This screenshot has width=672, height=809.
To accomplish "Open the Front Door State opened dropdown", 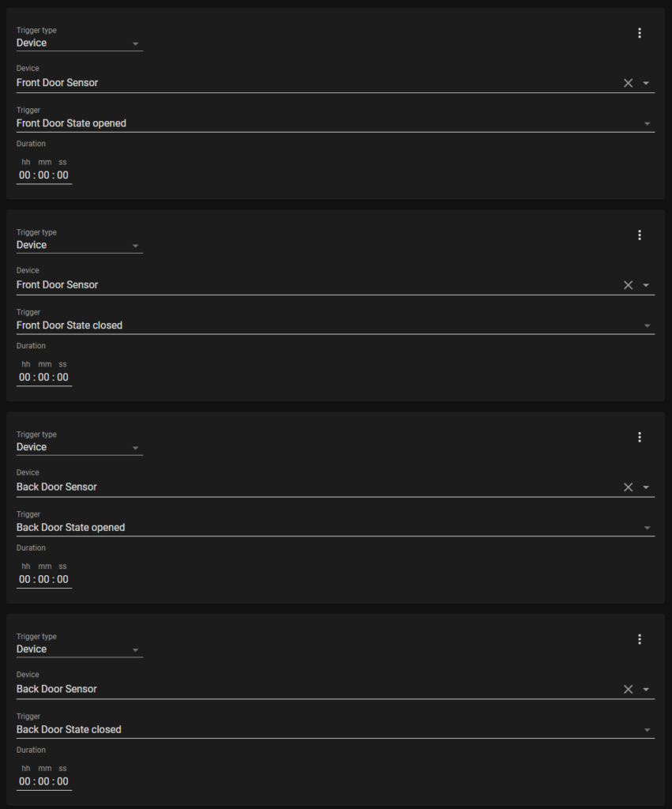I will click(x=336, y=119).
